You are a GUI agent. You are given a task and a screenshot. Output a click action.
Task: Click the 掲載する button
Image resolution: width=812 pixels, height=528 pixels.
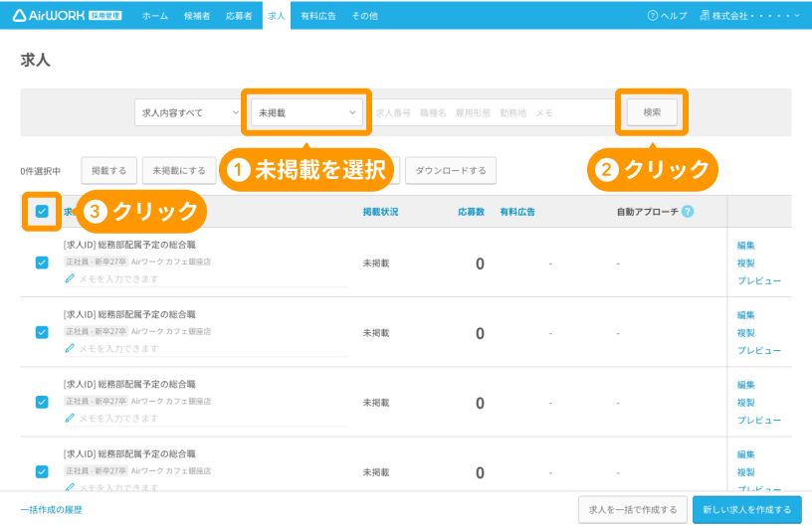(108, 170)
